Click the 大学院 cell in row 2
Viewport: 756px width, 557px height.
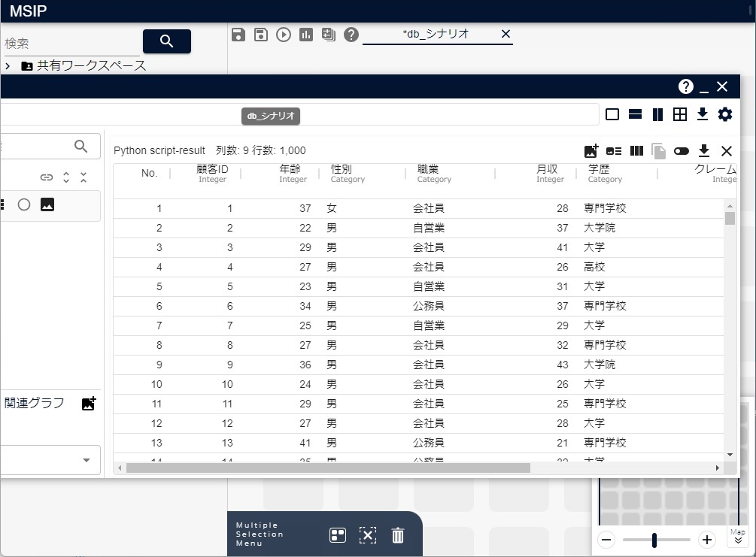click(x=600, y=228)
